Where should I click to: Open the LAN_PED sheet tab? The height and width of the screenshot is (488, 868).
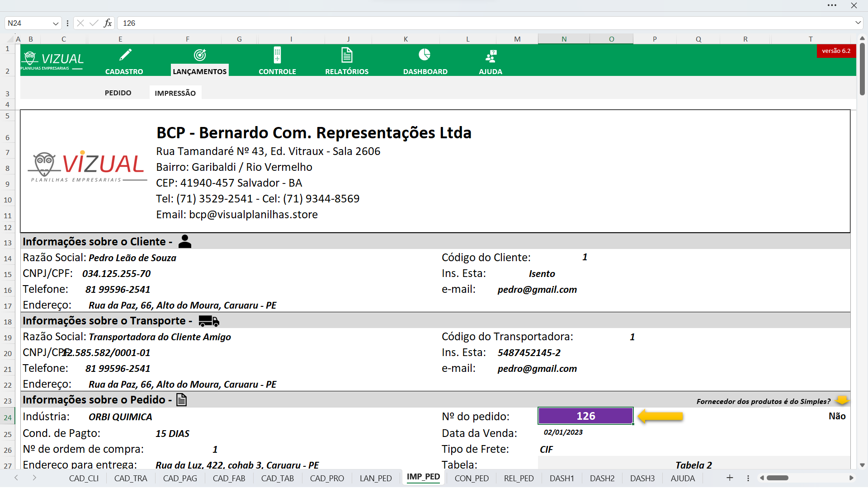[376, 478]
